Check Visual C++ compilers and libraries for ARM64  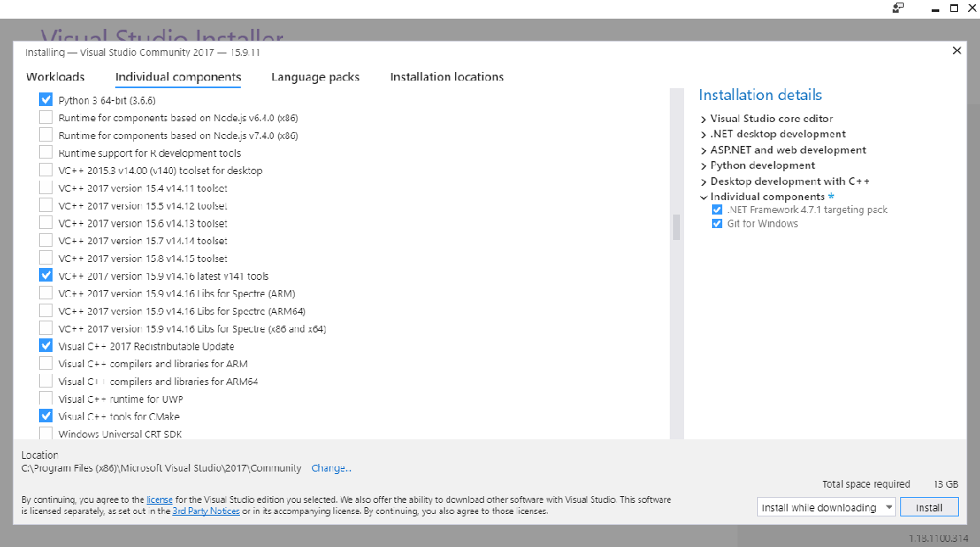coord(46,381)
